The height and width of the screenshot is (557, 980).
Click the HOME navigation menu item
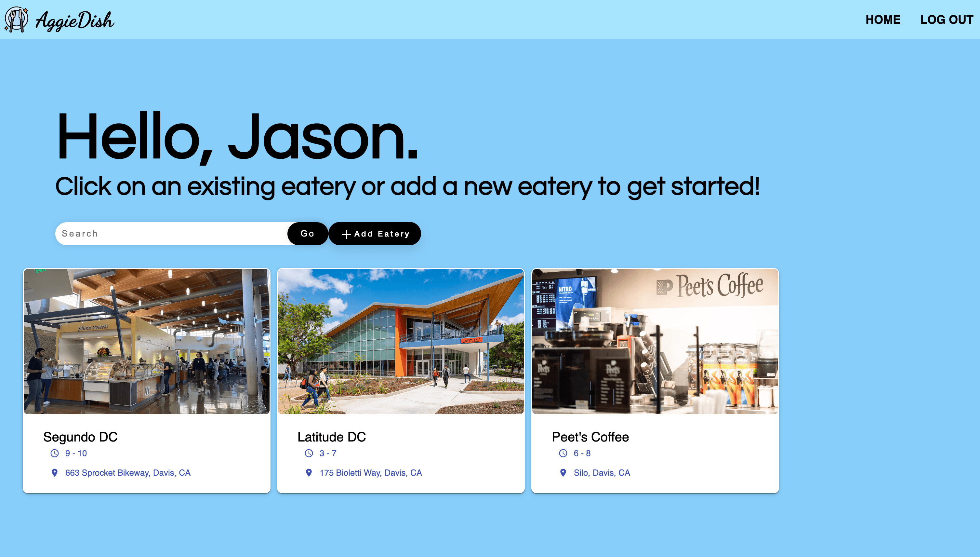click(882, 20)
